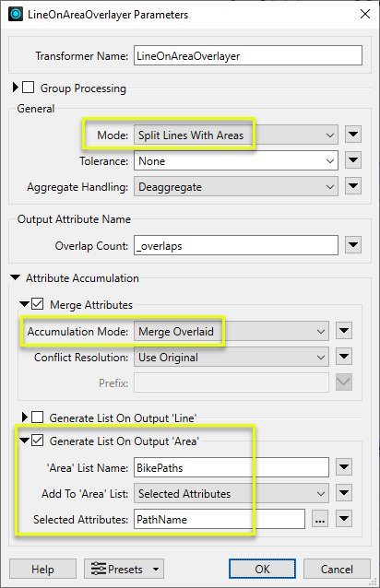Expand the Group Processing section
This screenshot has height=588, width=380.
tap(15, 88)
